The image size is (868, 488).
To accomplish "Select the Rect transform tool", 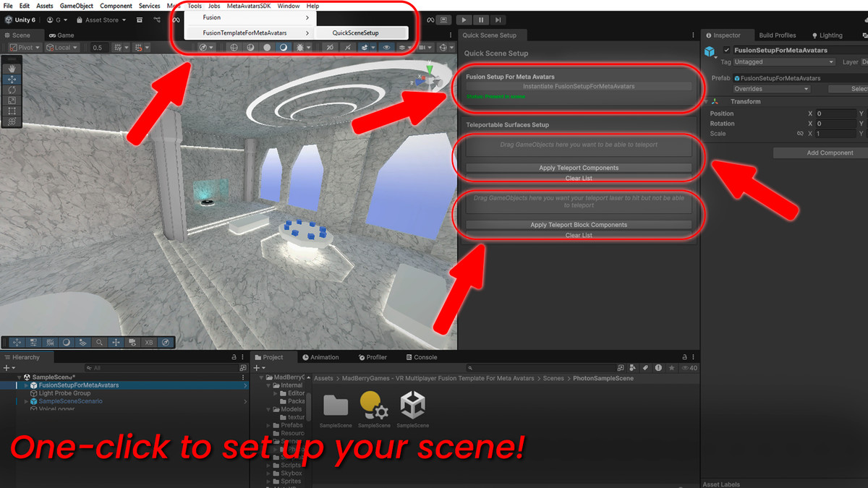I will pos(12,111).
